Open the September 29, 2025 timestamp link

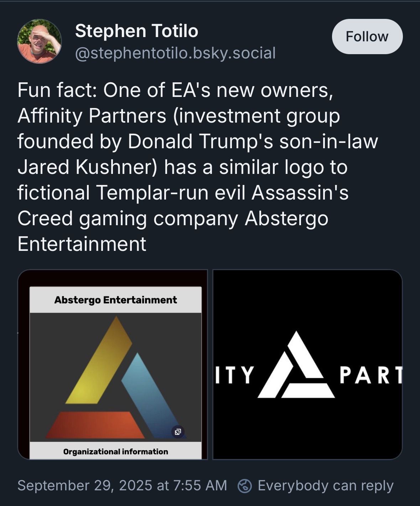pos(122,486)
